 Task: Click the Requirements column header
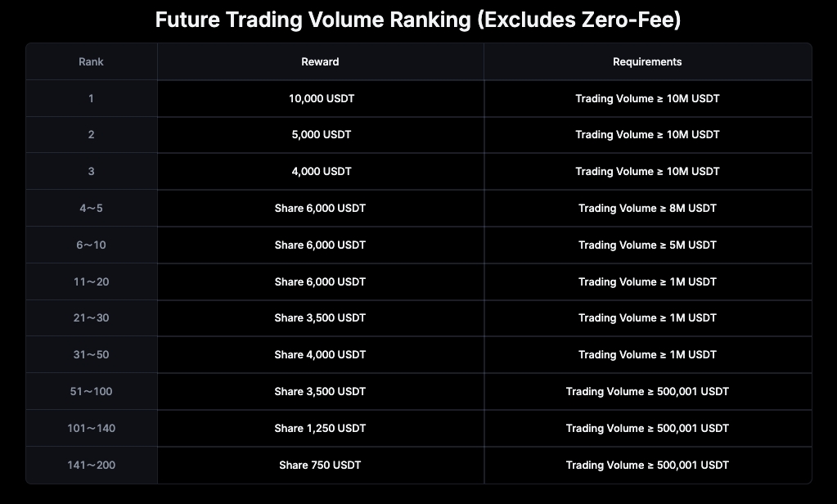(x=647, y=61)
